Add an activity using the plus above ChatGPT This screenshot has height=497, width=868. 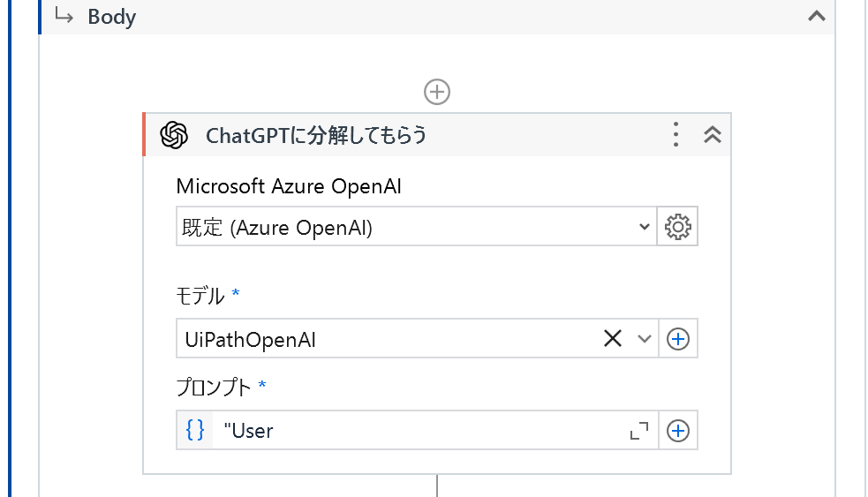tap(437, 91)
